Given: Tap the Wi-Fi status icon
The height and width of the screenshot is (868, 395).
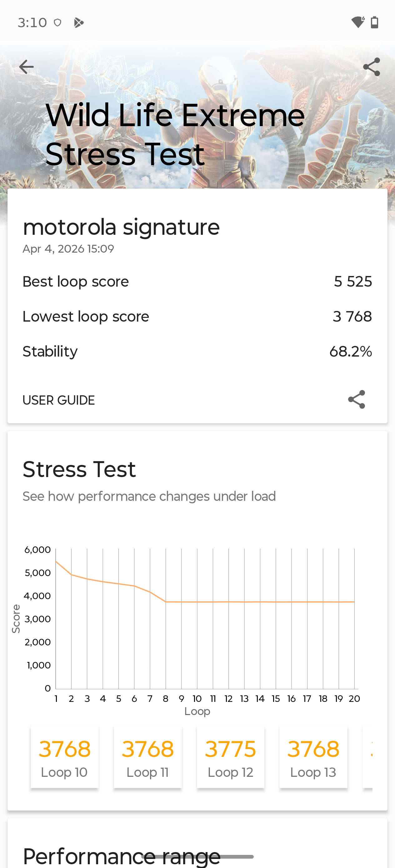Looking at the screenshot, I should point(357,22).
